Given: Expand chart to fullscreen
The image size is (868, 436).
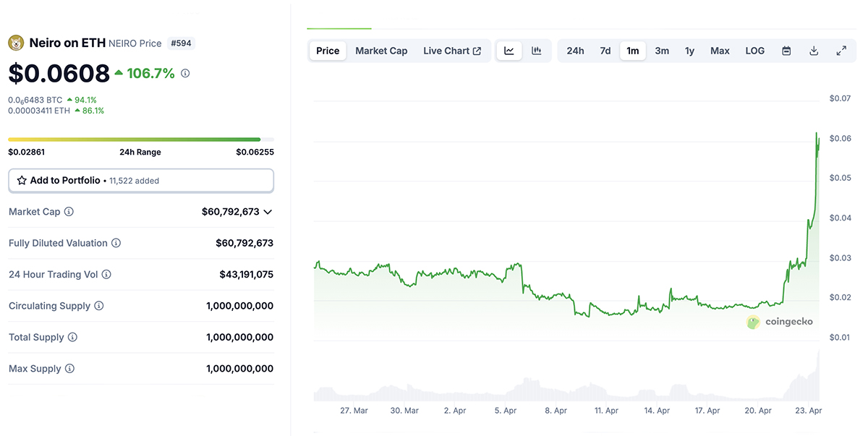Looking at the screenshot, I should point(841,51).
